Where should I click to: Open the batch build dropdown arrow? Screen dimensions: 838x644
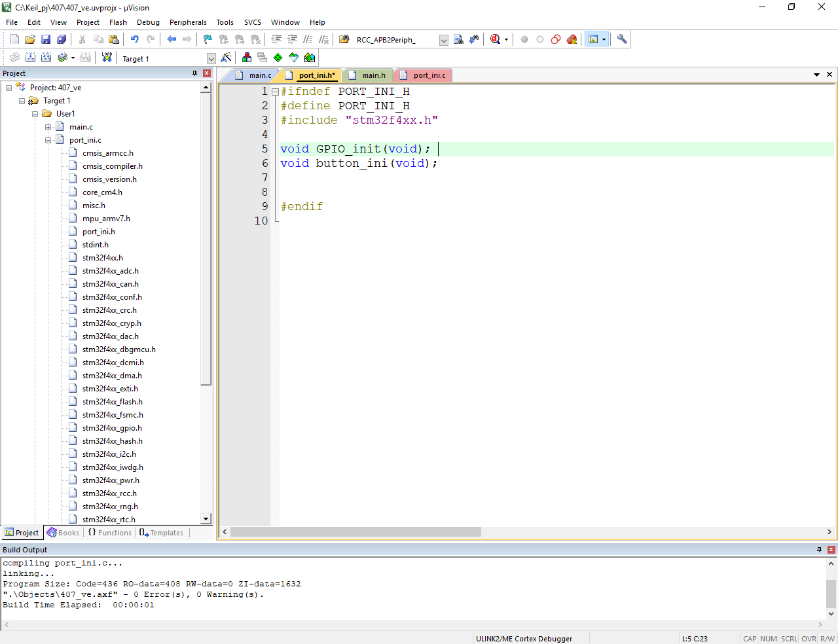[73, 58]
